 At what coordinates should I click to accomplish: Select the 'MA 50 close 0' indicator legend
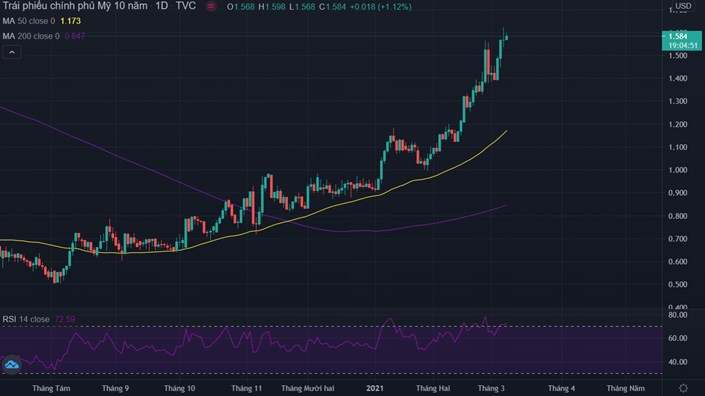click(x=29, y=21)
